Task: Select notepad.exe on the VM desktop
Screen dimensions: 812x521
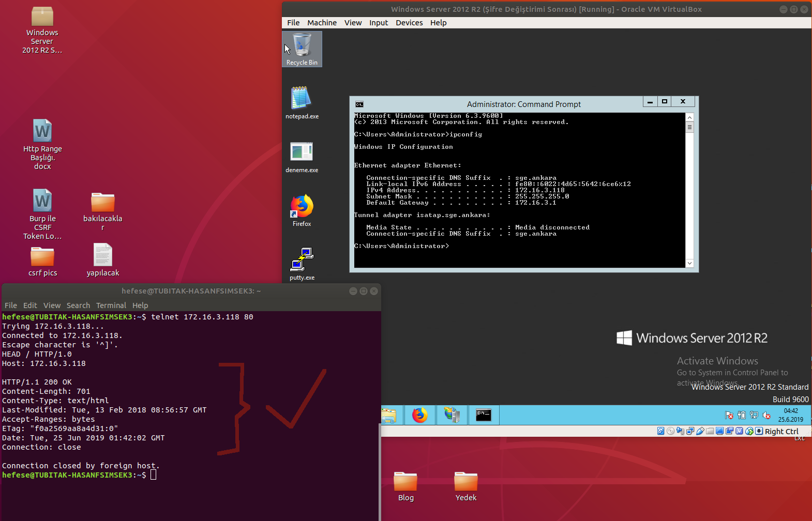Action: pos(302,102)
